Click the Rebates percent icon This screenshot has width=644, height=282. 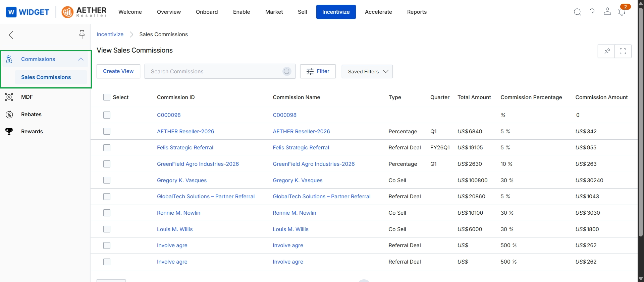[9, 115]
